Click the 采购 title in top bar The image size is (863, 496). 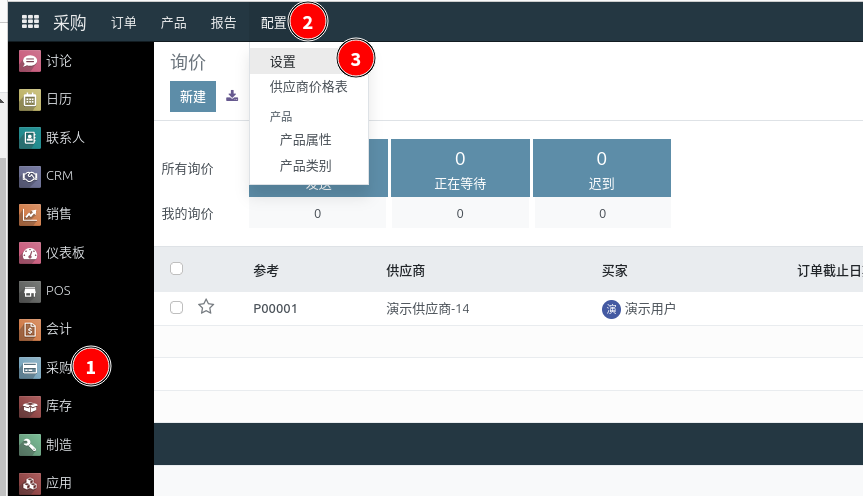69,23
